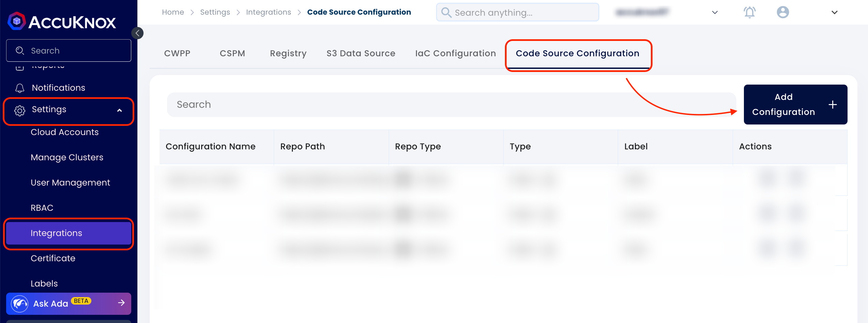Collapse the sidebar with the arrow button
The height and width of the screenshot is (323, 868).
point(137,33)
